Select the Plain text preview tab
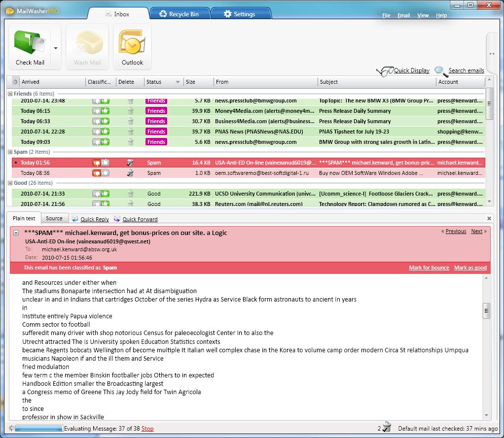Image resolution: width=504 pixels, height=438 pixels. click(x=24, y=218)
